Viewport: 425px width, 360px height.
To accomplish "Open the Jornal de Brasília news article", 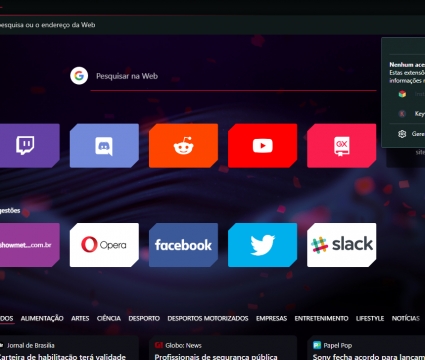I will pyautogui.click(x=69, y=348).
